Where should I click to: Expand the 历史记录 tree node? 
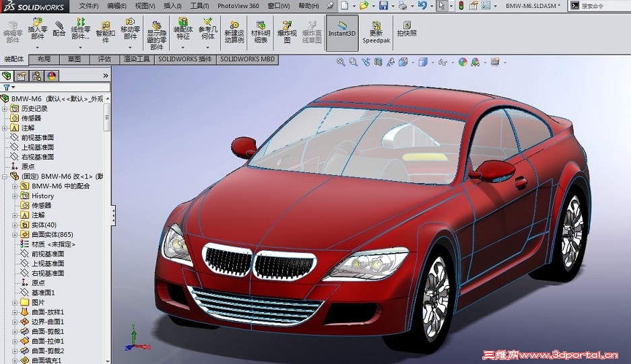[5, 108]
